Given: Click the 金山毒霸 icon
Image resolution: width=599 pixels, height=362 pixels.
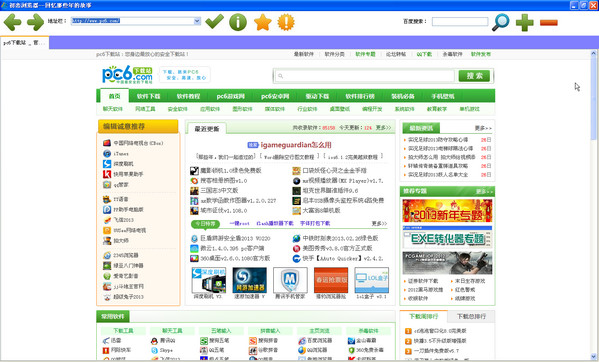Looking at the screenshot, I should [351, 340].
